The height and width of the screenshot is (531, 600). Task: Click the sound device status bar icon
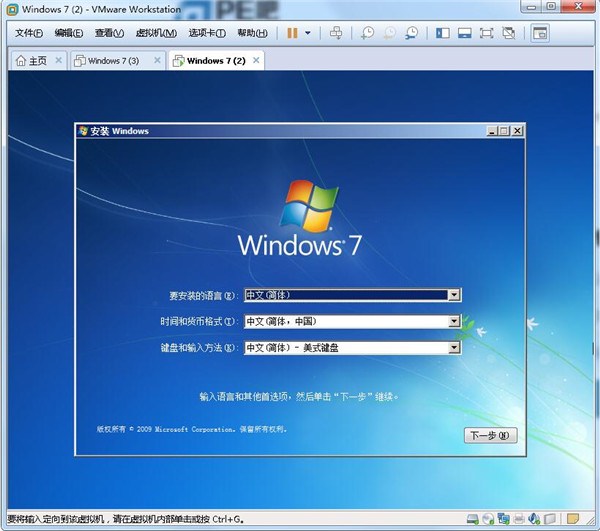[x=534, y=519]
